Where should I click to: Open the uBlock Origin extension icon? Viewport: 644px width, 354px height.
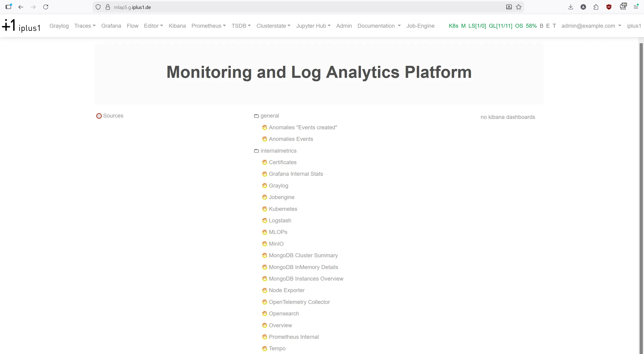pyautogui.click(x=609, y=7)
